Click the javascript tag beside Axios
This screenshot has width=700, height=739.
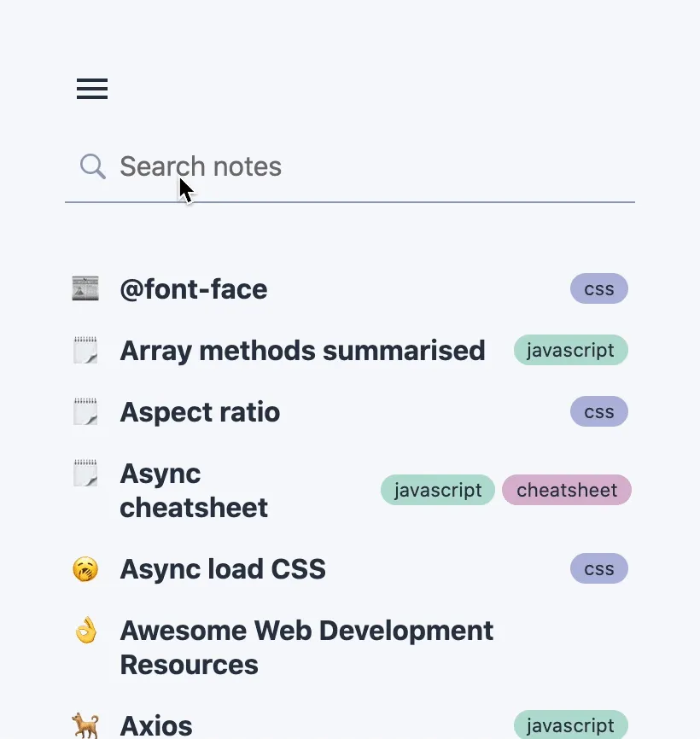(x=570, y=724)
